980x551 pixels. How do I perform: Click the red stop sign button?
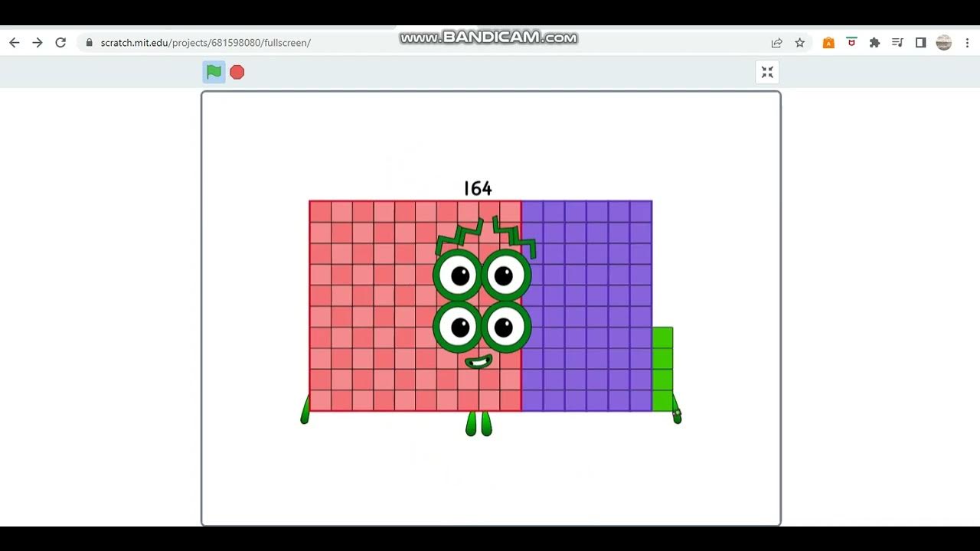point(237,72)
